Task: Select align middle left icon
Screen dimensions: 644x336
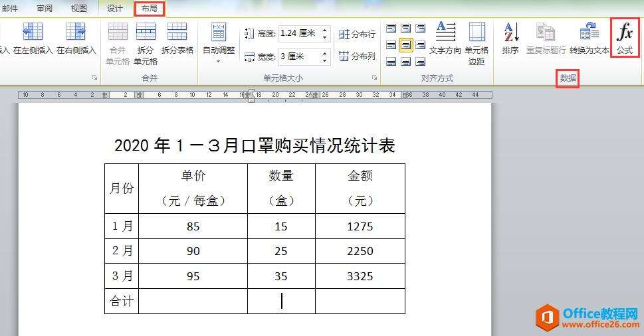Action: point(391,44)
